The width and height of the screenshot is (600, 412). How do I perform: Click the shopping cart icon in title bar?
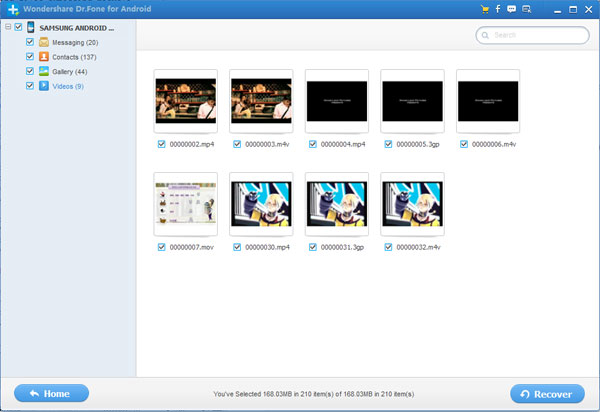click(x=485, y=9)
